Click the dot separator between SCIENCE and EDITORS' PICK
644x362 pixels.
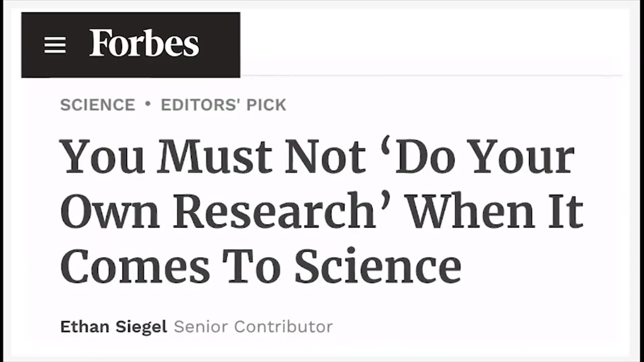tap(148, 104)
